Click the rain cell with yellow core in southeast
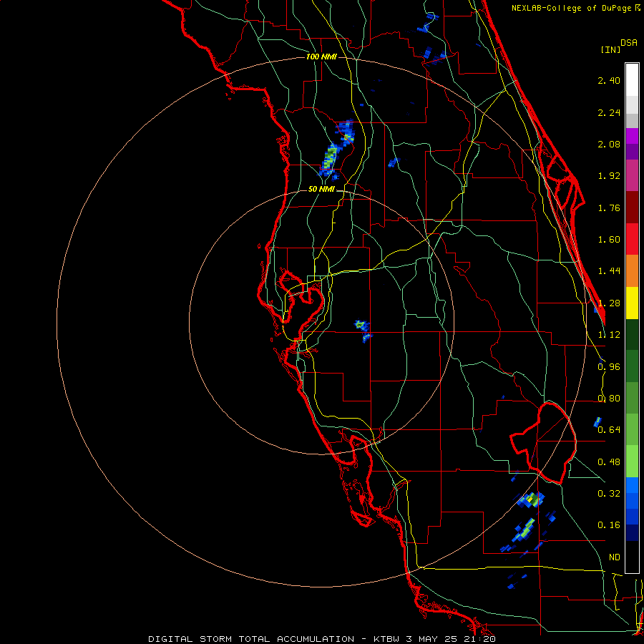The width and height of the screenshot is (644, 644). pos(532,500)
